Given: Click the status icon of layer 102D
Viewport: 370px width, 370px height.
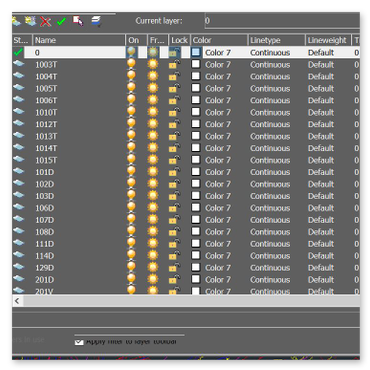Looking at the screenshot, I should [19, 183].
